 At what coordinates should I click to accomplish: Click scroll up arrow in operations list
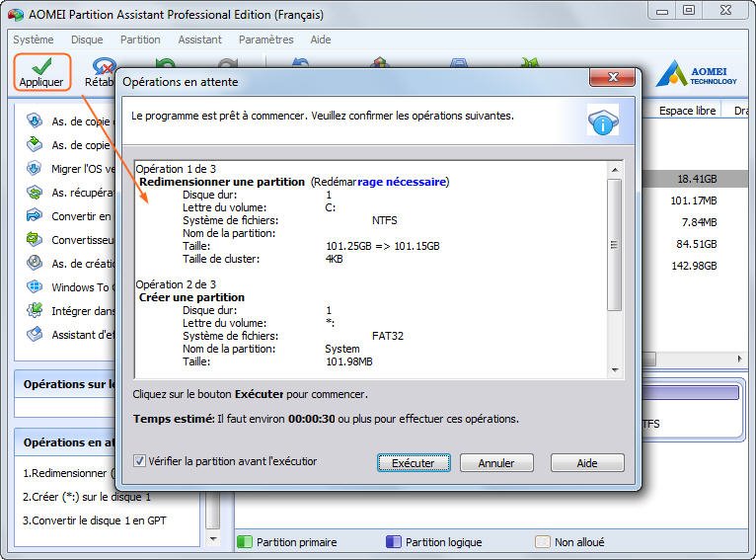click(615, 170)
